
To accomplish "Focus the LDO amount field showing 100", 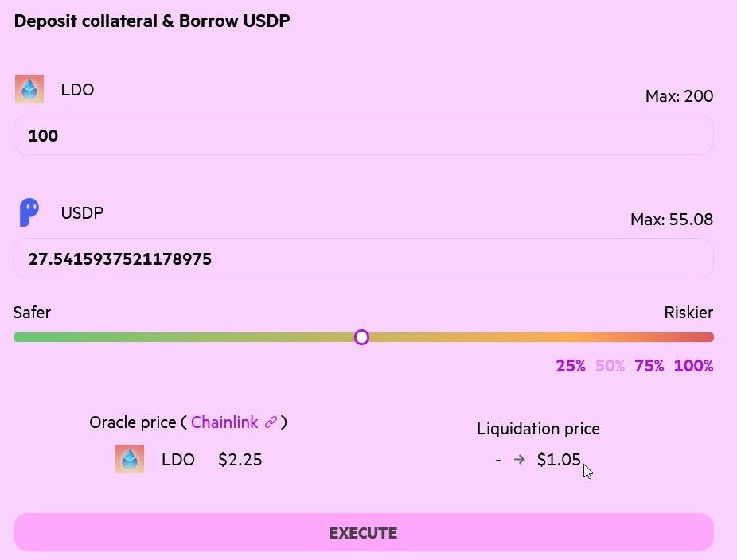I will (x=363, y=135).
